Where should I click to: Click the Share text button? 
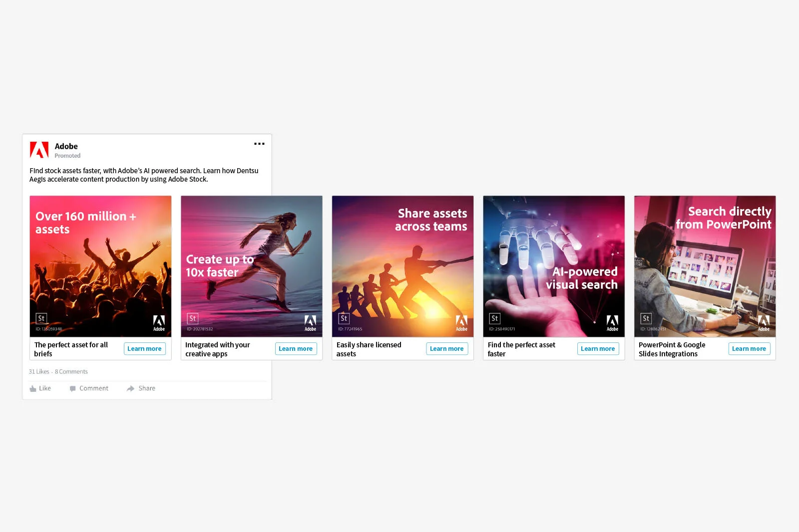[147, 388]
